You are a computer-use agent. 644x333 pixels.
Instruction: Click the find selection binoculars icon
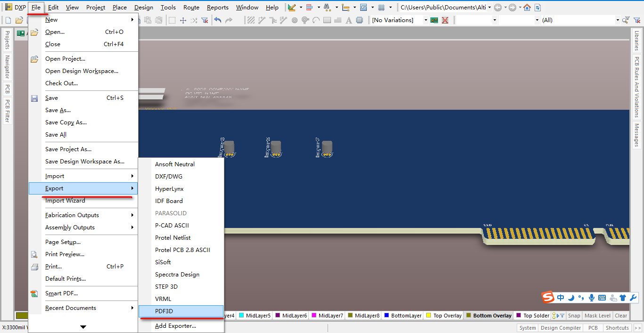tap(327, 7)
